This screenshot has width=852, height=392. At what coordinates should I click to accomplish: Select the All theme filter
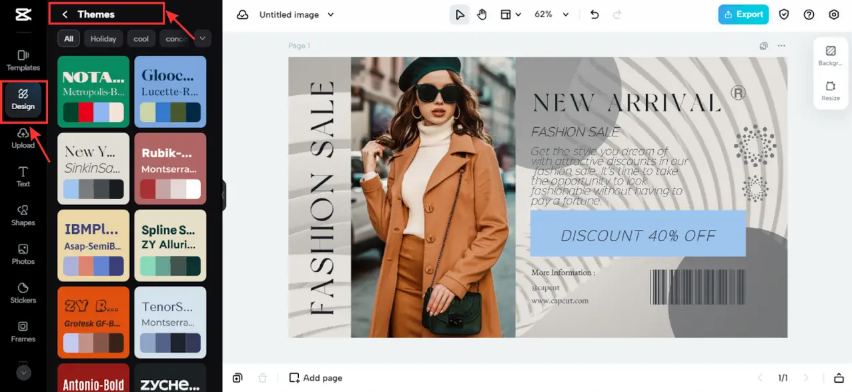click(68, 39)
